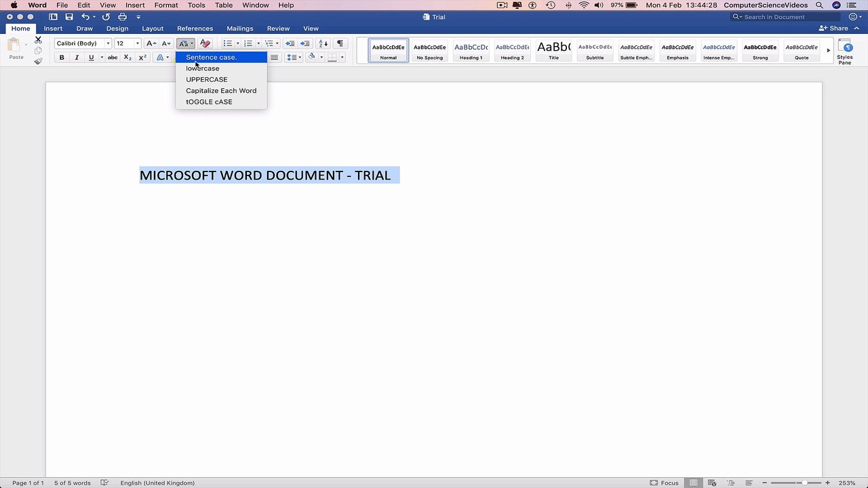Increase font size with A-up icon
This screenshot has height=488, width=868.
(x=151, y=43)
